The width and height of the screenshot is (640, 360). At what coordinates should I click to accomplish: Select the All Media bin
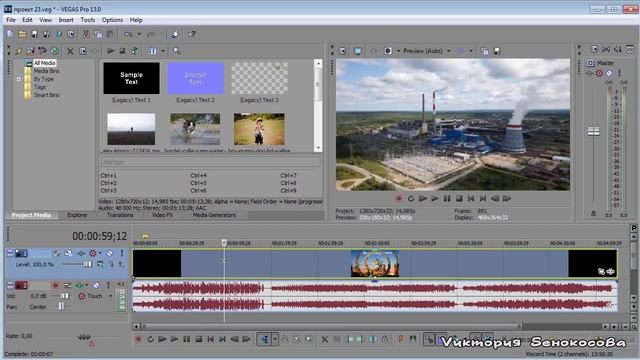(44, 63)
